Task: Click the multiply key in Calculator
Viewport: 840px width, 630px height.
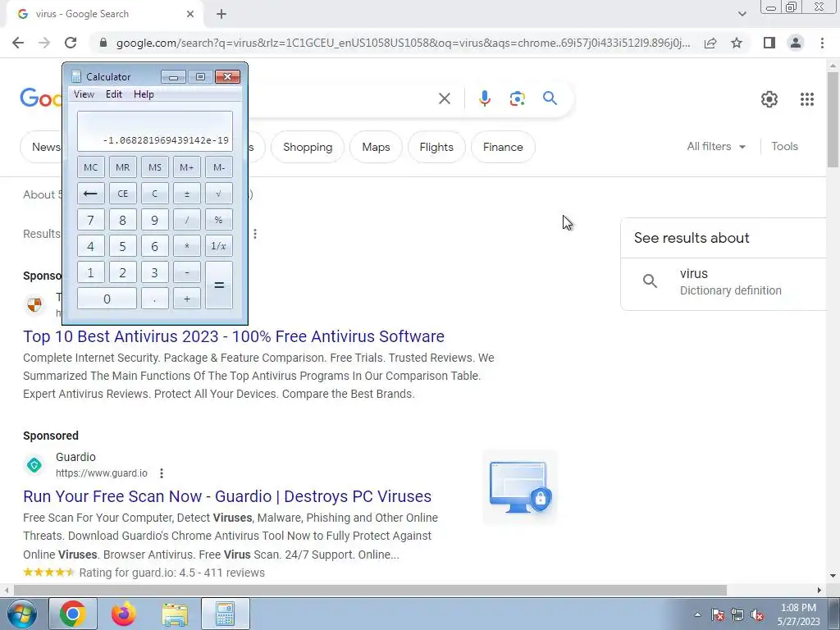Action: 187,246
